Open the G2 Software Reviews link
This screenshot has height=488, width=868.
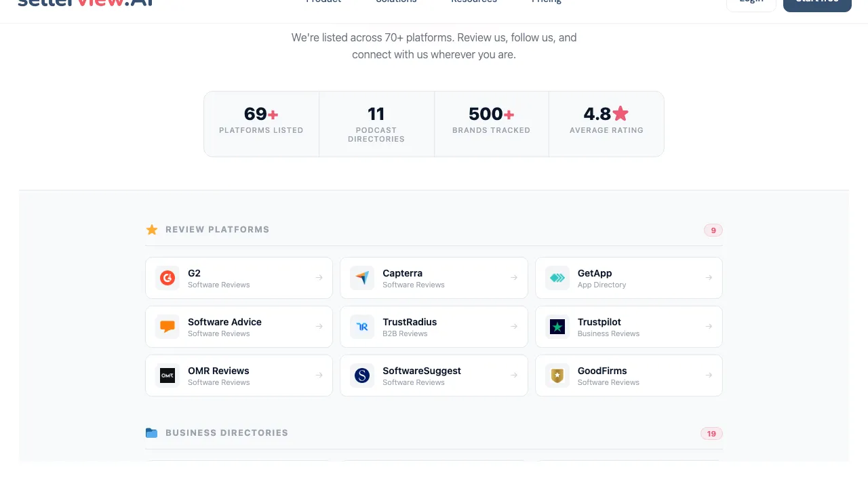click(x=239, y=278)
